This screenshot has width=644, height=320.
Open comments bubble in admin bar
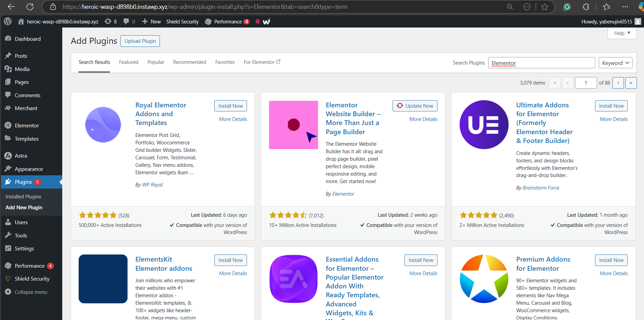(x=129, y=21)
